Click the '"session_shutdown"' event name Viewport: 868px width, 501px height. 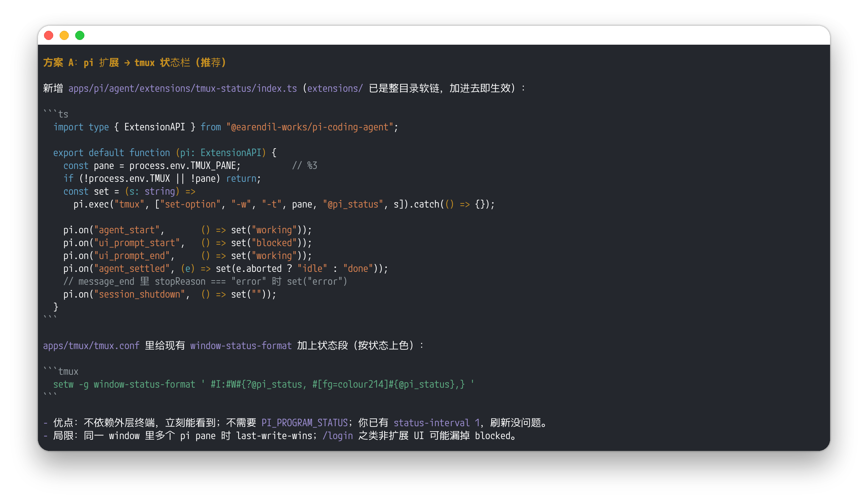[x=140, y=294]
